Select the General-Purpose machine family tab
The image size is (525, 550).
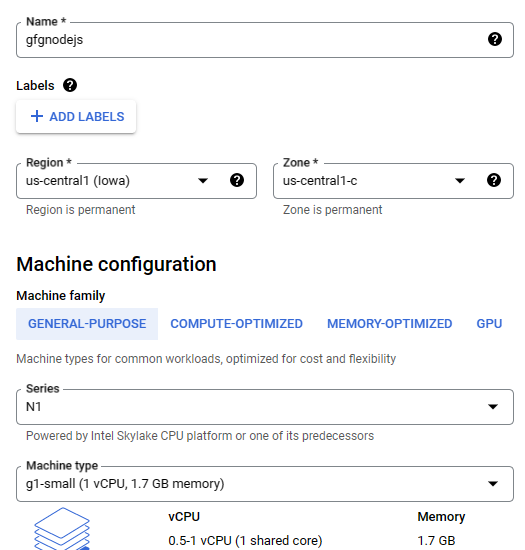tap(87, 324)
